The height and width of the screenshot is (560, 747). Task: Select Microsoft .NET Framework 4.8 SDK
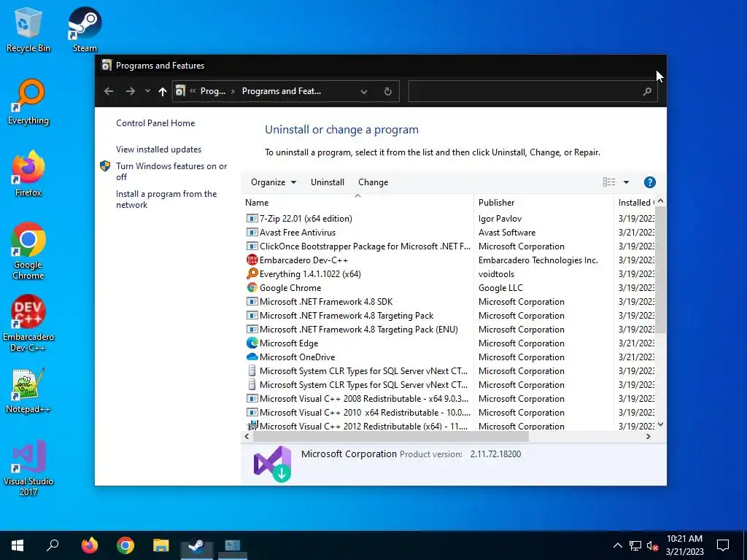pyautogui.click(x=449, y=301)
